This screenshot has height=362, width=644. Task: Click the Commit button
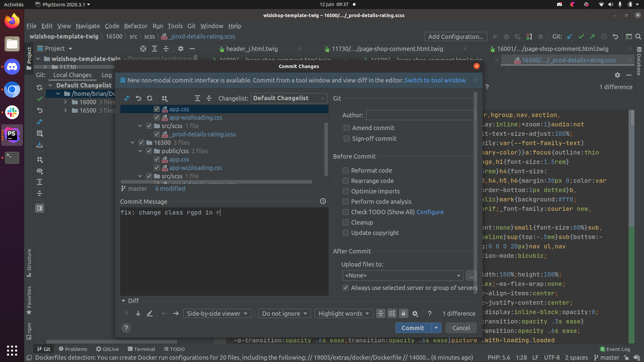pyautogui.click(x=413, y=328)
